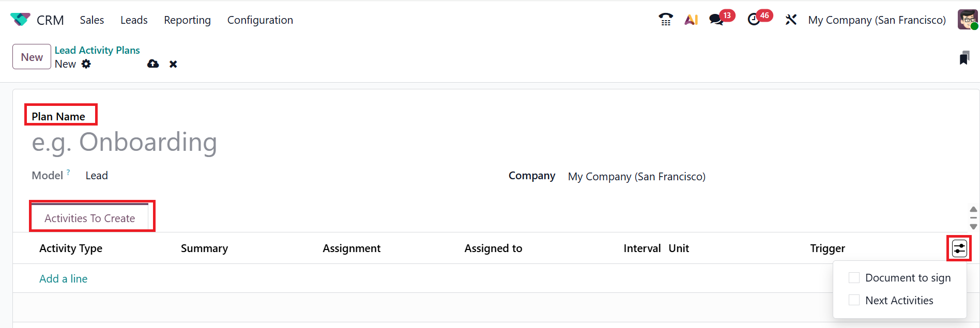Screen dimensions: 980x328
Task: Click the New button
Action: tap(32, 57)
